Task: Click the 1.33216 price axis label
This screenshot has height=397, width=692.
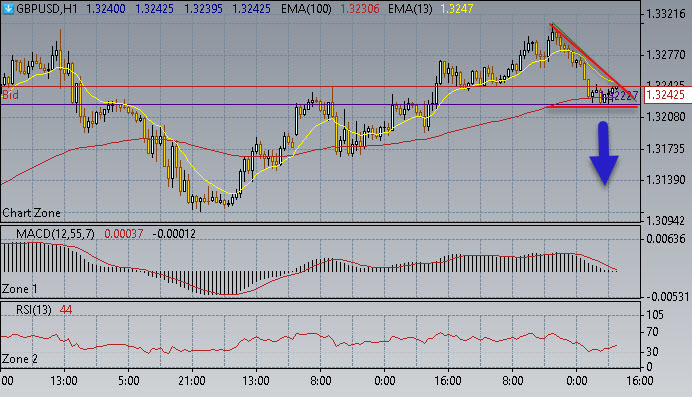Action: 666,14
